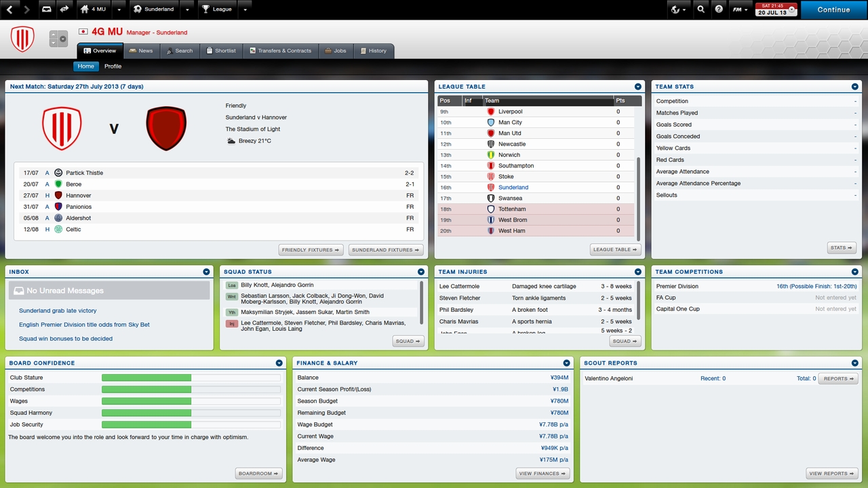Expand the Inbox panel menu
The height and width of the screenshot is (488, 868).
(206, 272)
